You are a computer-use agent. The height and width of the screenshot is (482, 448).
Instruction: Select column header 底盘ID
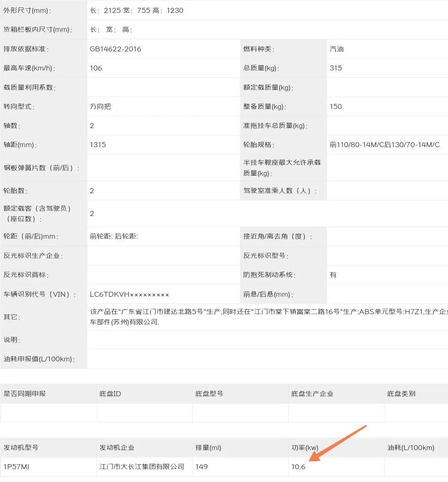click(x=110, y=394)
